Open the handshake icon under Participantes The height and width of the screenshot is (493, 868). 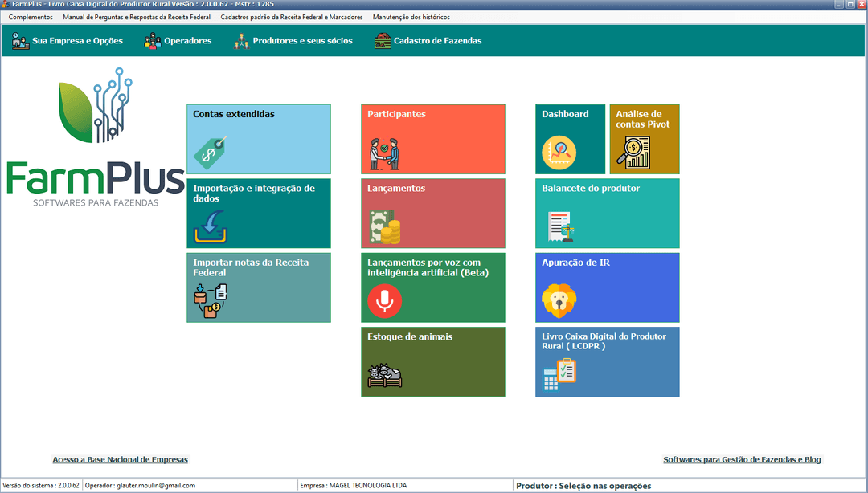[x=384, y=154]
